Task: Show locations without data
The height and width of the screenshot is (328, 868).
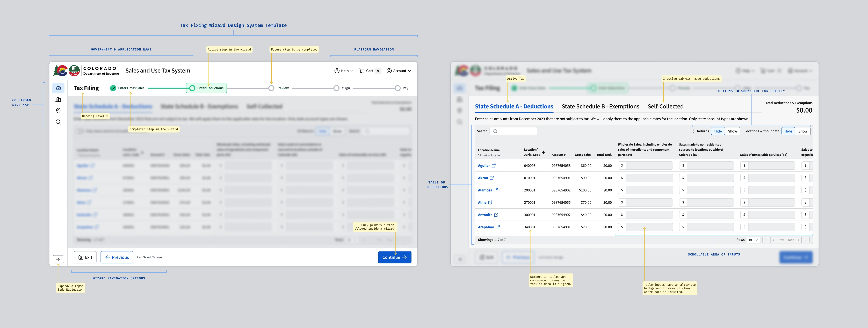Action: [x=803, y=131]
